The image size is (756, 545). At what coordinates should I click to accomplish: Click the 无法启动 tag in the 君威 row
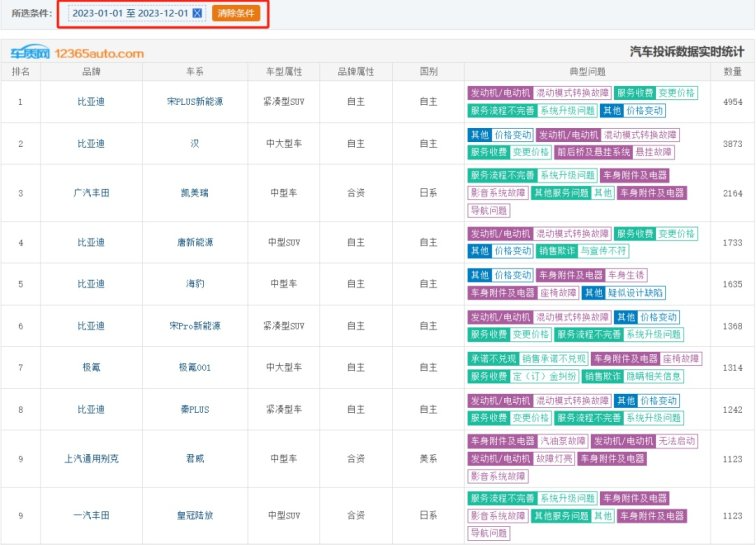pos(676,441)
